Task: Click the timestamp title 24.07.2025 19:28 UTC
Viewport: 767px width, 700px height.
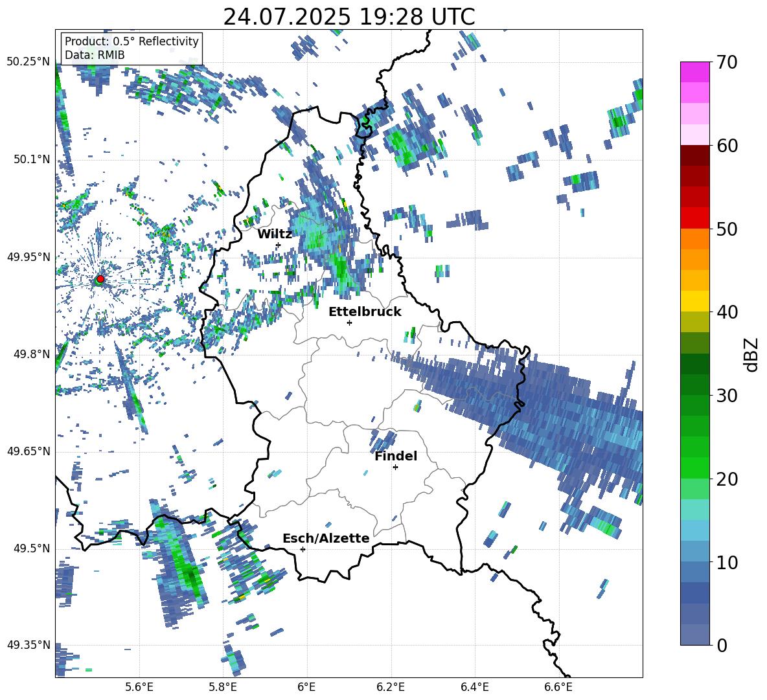Action: point(349,17)
